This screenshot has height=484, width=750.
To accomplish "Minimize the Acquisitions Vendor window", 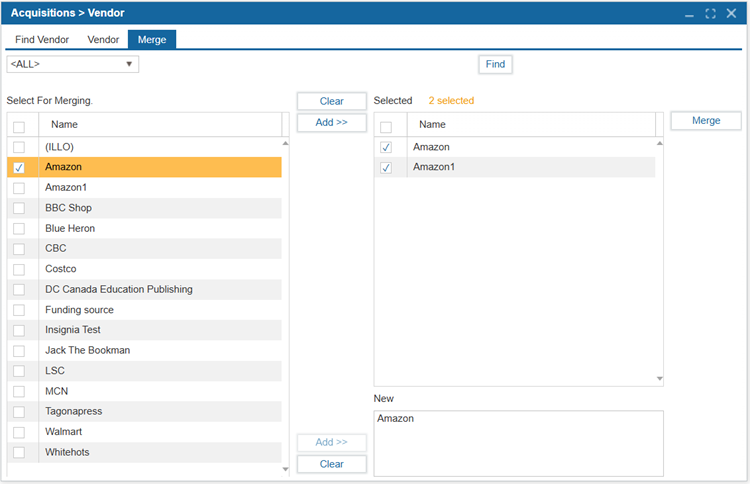I will (x=689, y=14).
